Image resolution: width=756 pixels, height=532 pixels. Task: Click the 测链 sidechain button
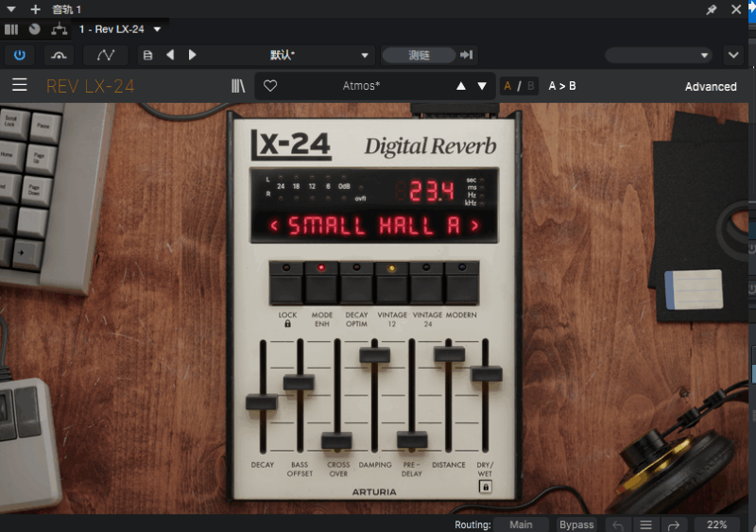point(419,55)
